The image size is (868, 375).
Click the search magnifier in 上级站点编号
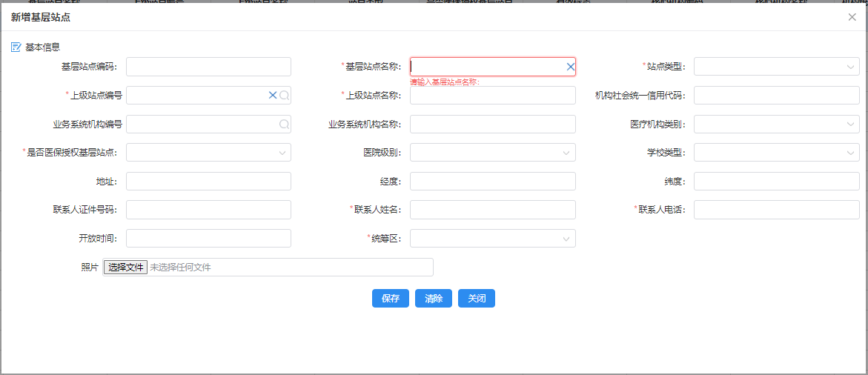(x=284, y=96)
